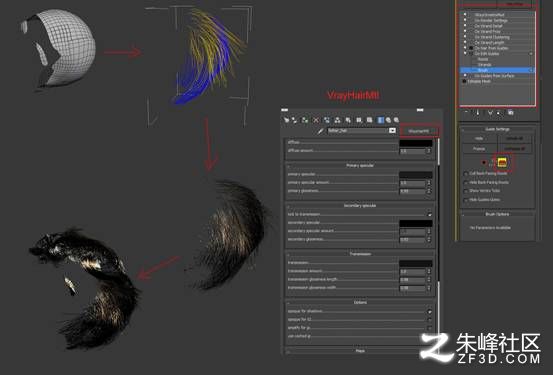Click the red X reset material icon

[x=316, y=120]
